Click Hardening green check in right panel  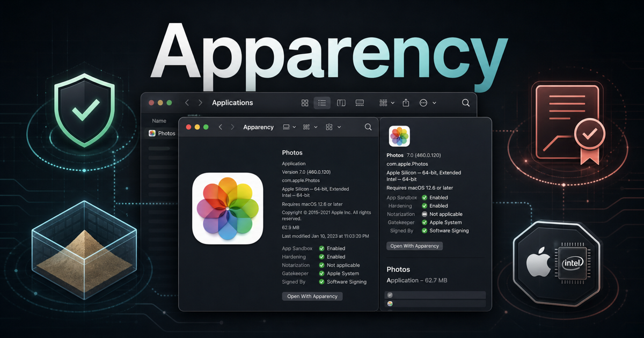[x=425, y=205]
